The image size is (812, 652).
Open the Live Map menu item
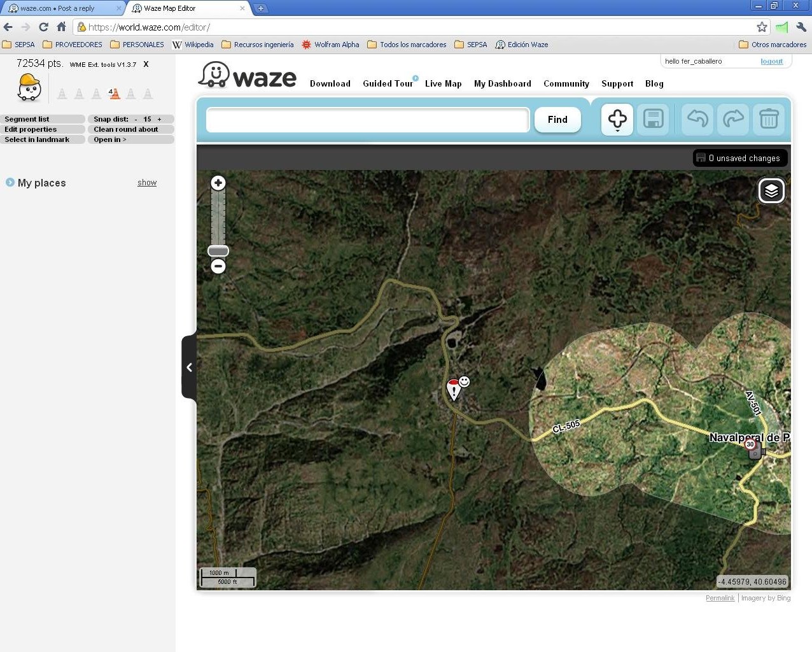click(443, 83)
